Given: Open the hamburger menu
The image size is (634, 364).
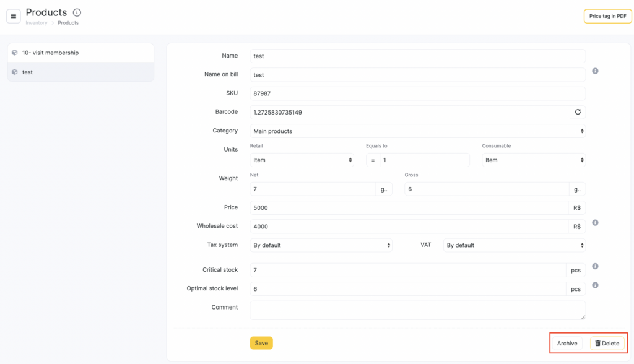Looking at the screenshot, I should [x=14, y=16].
